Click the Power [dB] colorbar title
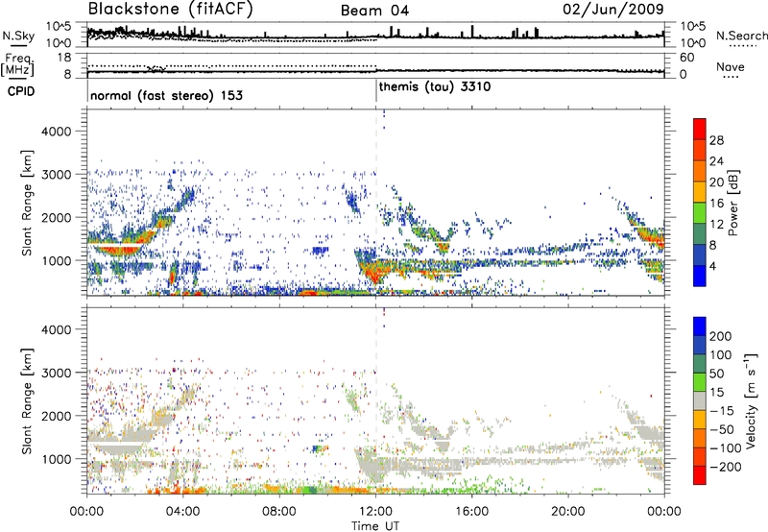This screenshot has height=532, width=768. pos(732,203)
